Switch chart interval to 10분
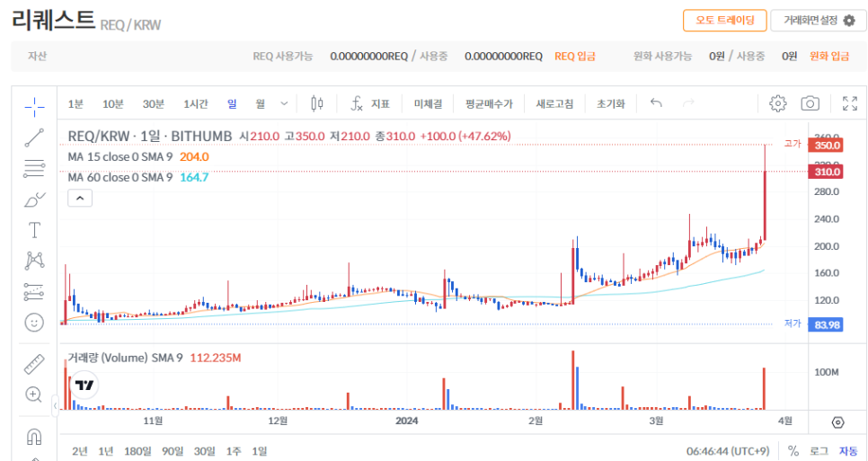 tap(113, 104)
